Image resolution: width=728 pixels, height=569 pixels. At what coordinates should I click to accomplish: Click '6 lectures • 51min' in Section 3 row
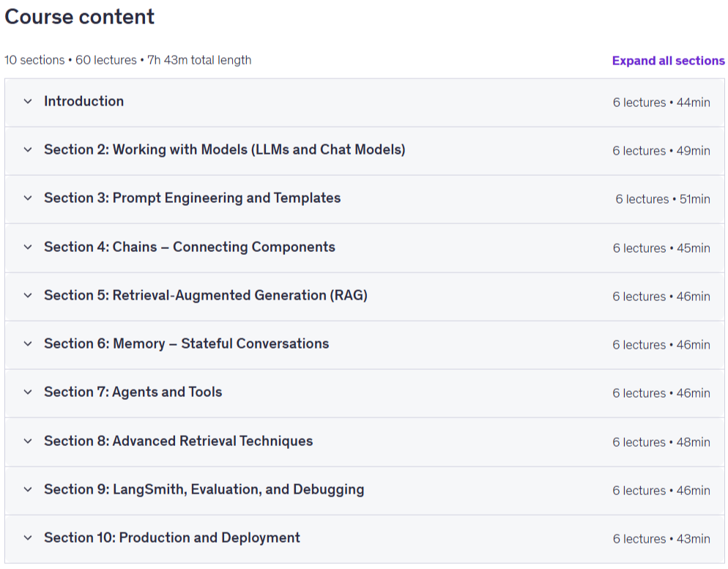tap(663, 199)
